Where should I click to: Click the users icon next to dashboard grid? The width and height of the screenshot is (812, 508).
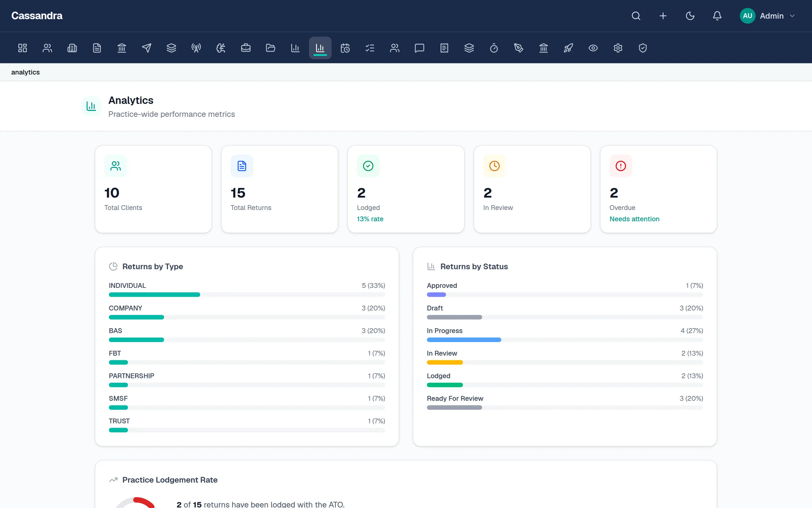47,48
